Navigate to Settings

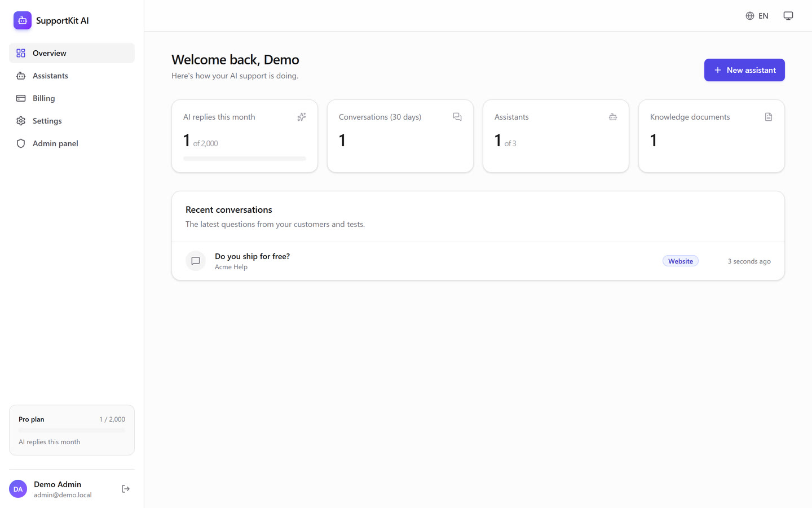click(x=72, y=121)
